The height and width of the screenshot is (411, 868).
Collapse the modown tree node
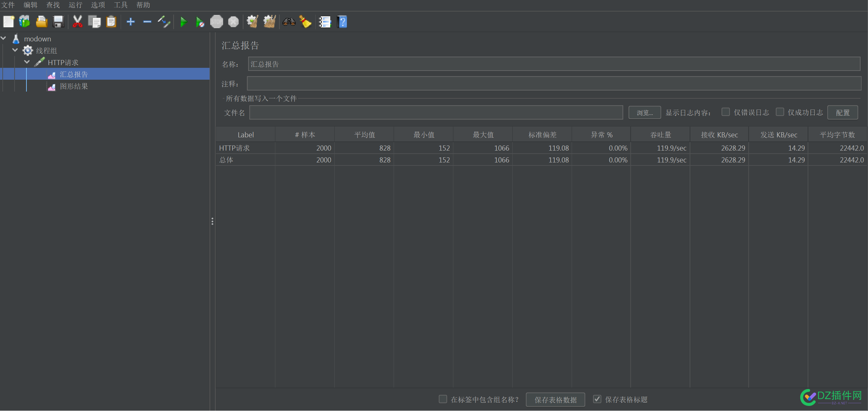[3, 38]
